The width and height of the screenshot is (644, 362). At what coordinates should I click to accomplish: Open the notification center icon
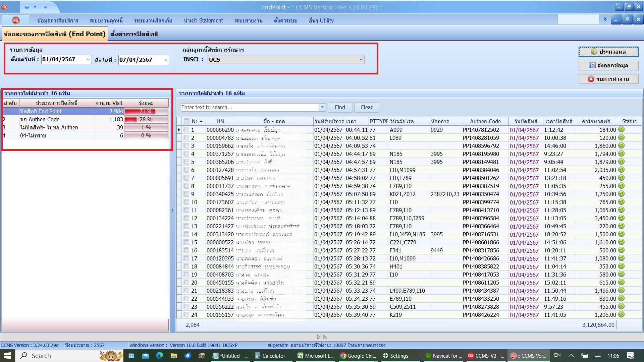coord(630,356)
